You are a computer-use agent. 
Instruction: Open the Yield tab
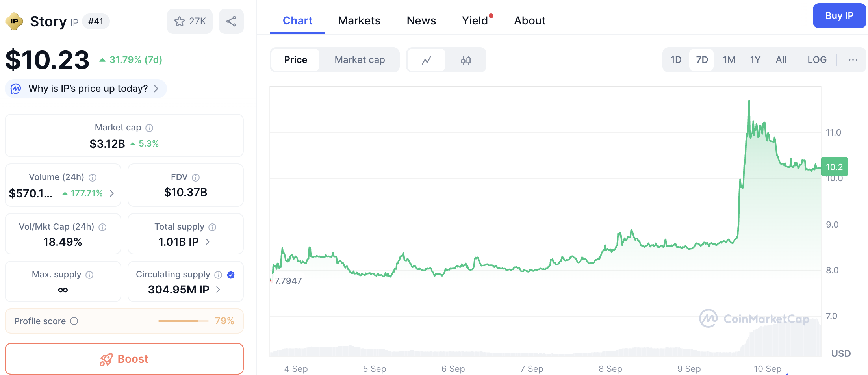pos(474,20)
